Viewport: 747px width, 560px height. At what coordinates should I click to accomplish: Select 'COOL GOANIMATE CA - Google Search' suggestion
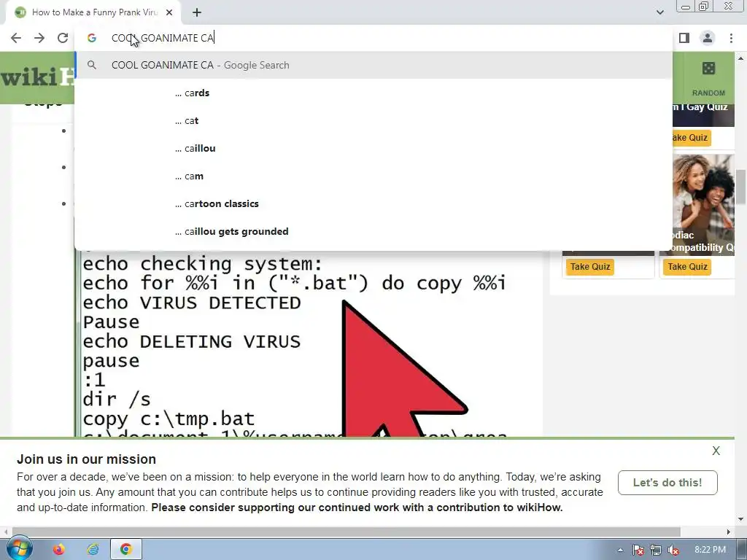tap(373, 65)
